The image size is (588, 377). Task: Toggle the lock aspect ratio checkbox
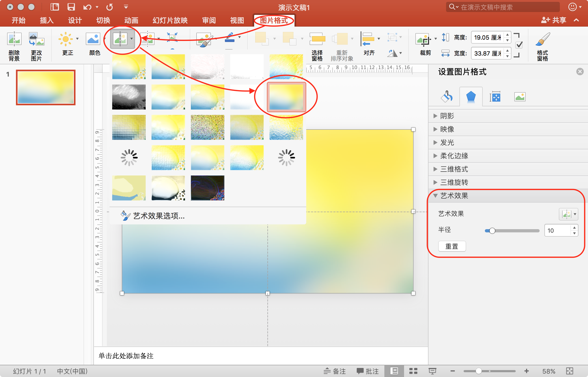[519, 45]
